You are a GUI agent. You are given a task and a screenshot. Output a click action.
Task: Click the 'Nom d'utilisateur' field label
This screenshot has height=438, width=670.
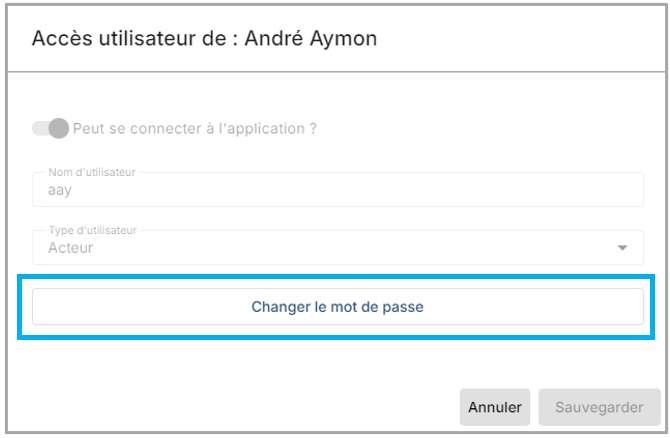90,172
